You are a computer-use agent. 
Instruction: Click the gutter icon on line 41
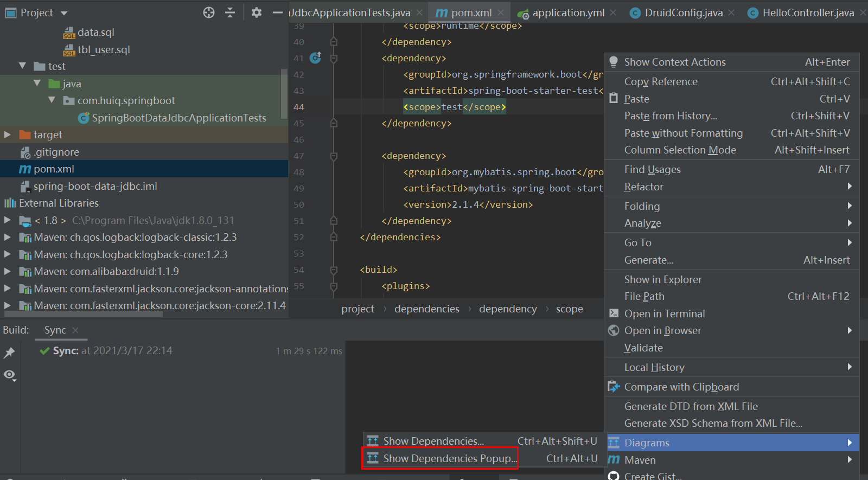tap(315, 57)
